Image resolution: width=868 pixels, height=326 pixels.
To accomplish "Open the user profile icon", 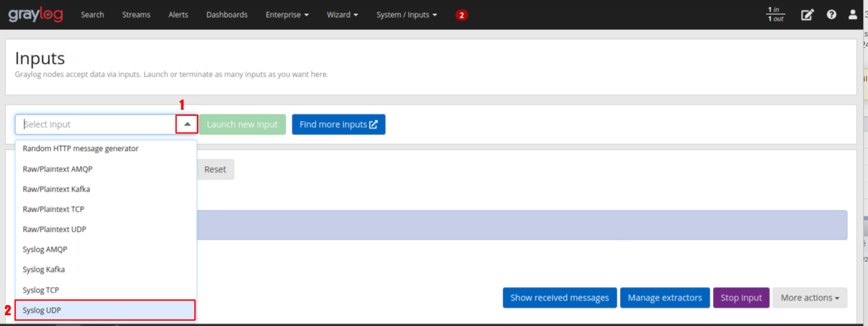I will [852, 15].
